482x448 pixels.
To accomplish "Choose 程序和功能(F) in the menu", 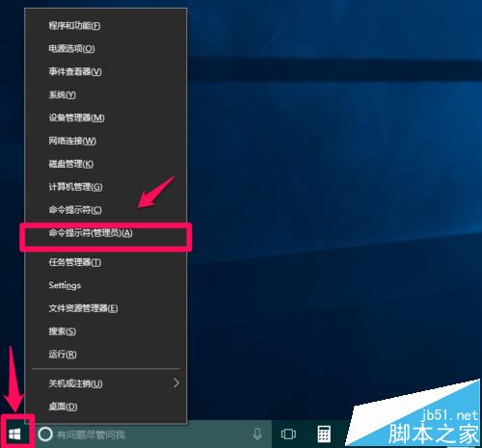I will tap(106, 25).
